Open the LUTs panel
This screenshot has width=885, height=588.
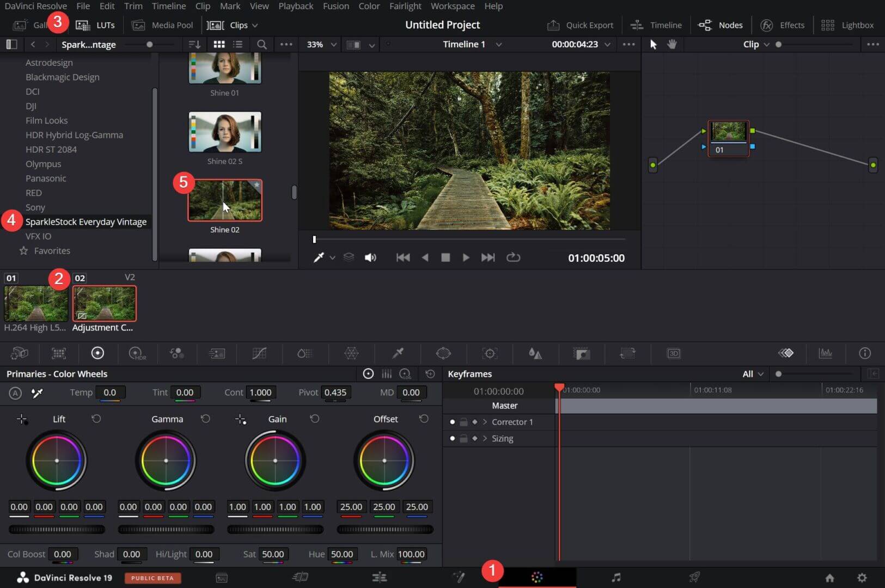click(96, 25)
